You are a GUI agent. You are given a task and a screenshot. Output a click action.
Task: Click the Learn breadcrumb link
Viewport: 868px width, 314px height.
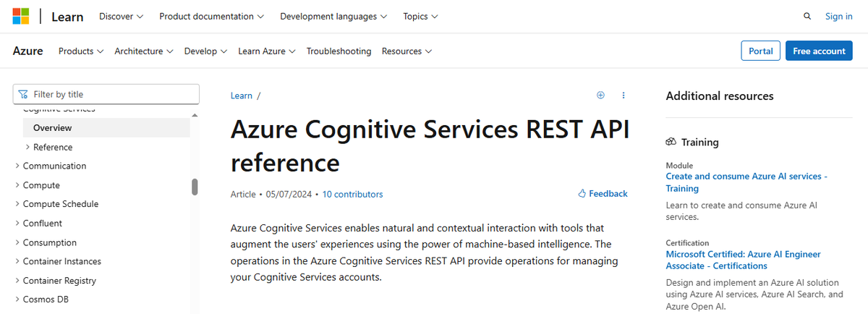(x=242, y=96)
